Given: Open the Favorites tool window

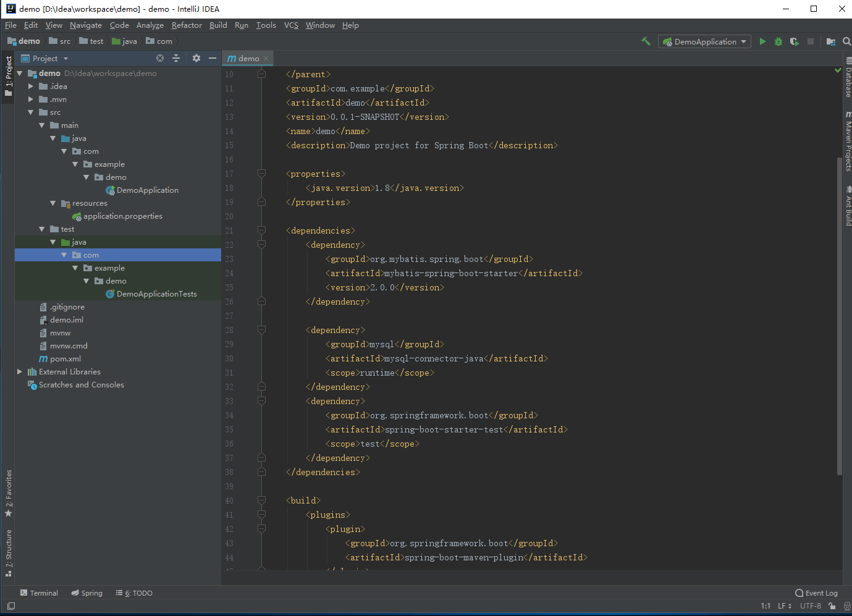Looking at the screenshot, I should 9,493.
